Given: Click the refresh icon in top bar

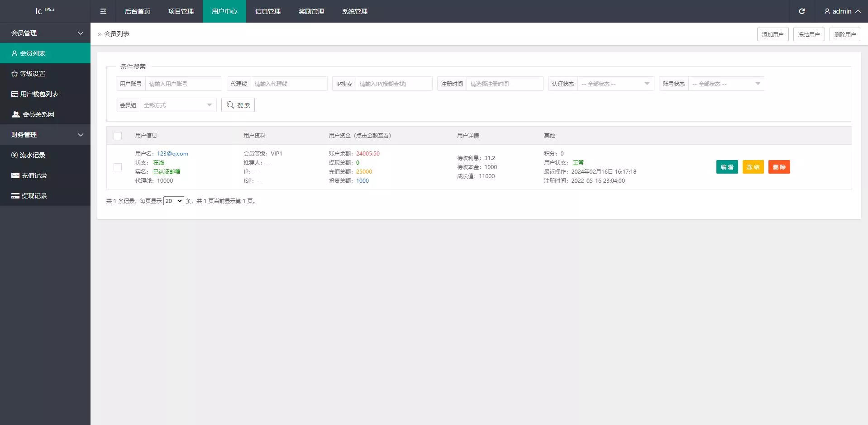Looking at the screenshot, I should 801,11.
